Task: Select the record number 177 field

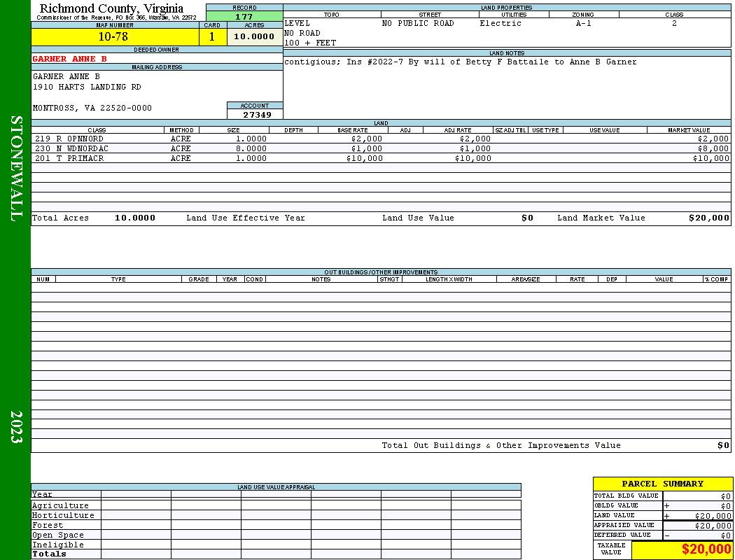Action: point(244,16)
